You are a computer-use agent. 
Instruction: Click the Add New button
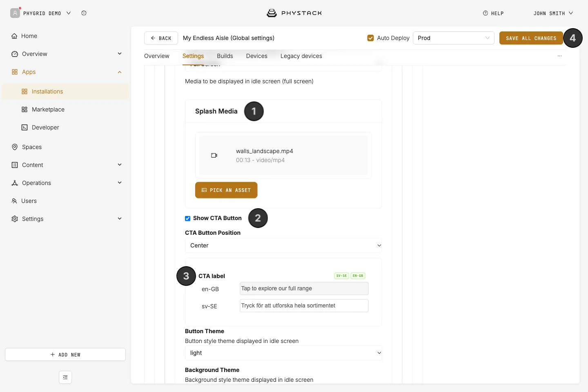click(x=65, y=354)
